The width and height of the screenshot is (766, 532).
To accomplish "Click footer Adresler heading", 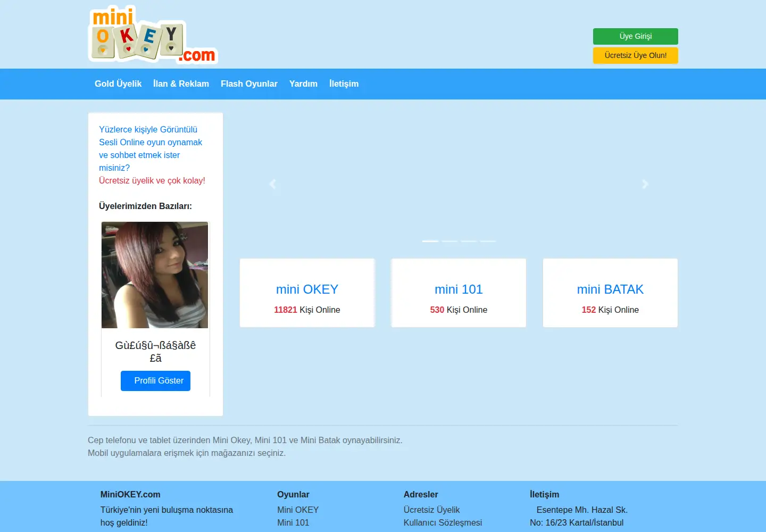I will pos(421,494).
